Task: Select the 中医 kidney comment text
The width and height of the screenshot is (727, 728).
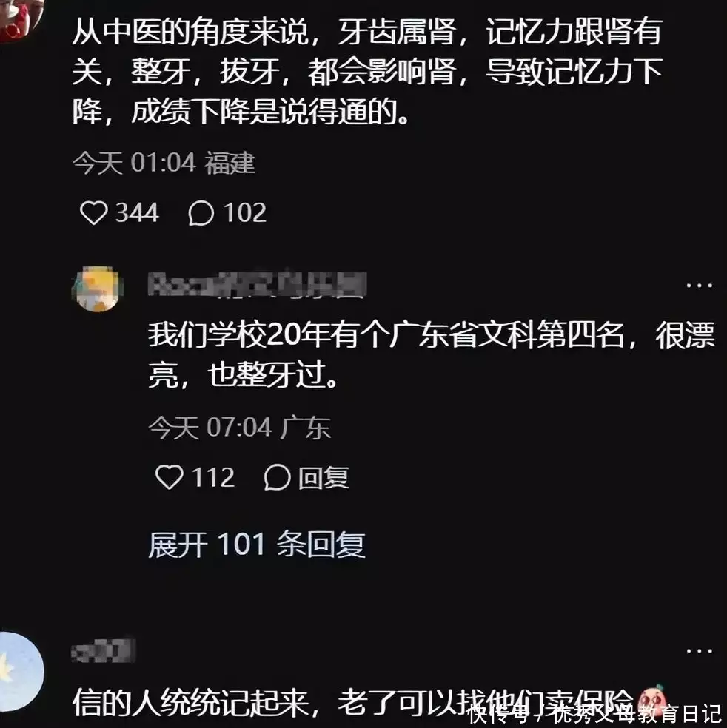Action: (367, 72)
